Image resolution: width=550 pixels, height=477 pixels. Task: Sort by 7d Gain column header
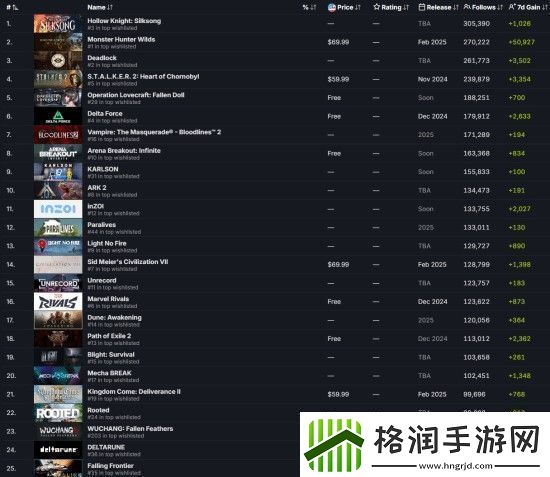coord(528,7)
